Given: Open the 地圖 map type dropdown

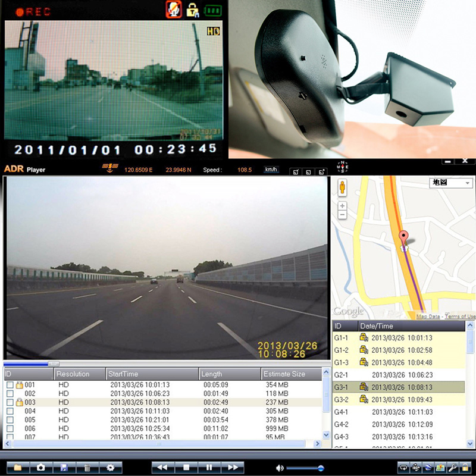Looking at the screenshot, I should click(450, 183).
